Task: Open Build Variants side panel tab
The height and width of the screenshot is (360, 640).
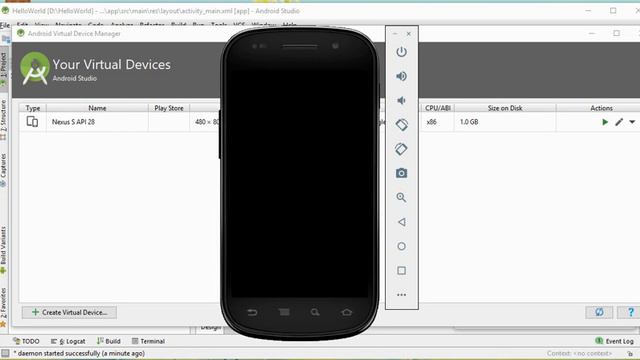Action: (x=3, y=250)
